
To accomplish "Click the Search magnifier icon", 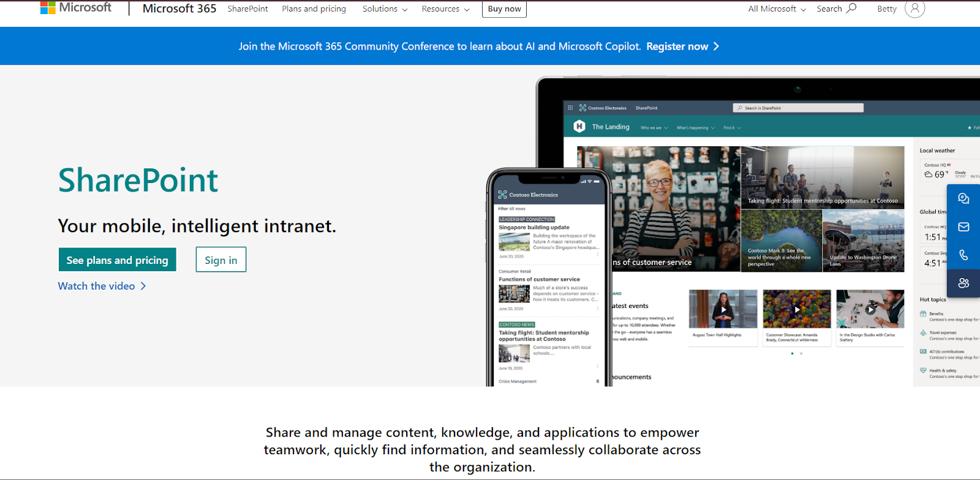I will click(x=851, y=8).
